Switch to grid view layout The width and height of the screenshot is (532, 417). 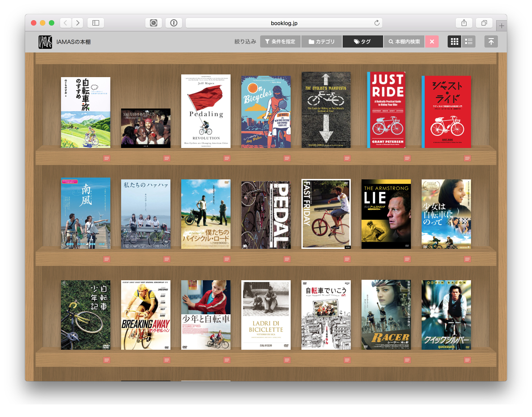[x=454, y=42]
